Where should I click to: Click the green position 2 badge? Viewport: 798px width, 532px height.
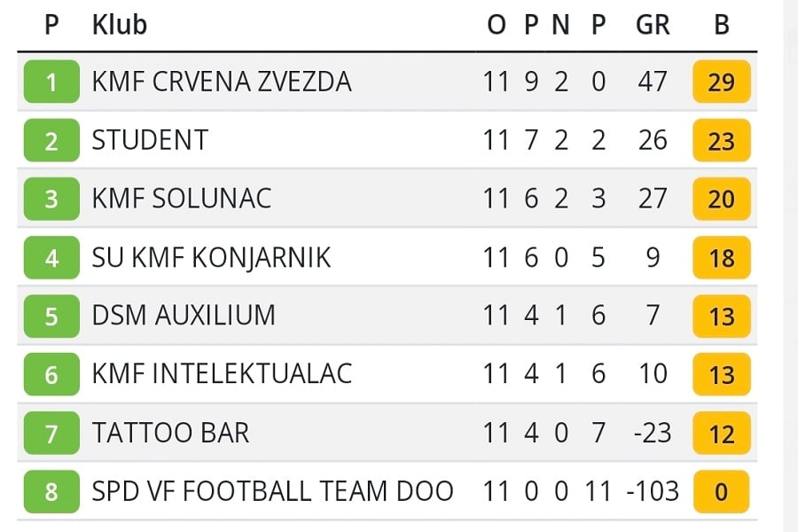pos(51,141)
